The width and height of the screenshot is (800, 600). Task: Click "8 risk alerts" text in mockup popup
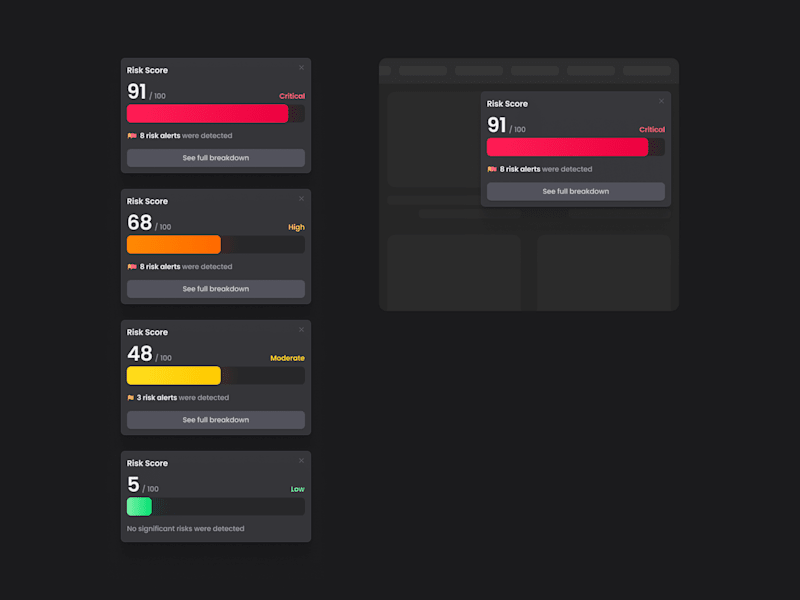pos(520,169)
